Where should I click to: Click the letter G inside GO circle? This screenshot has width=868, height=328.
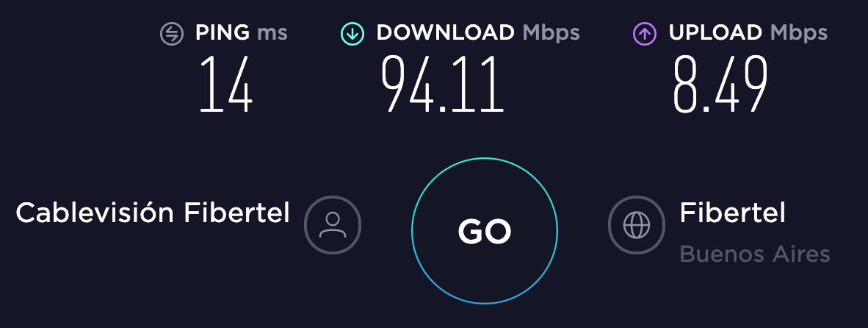[x=471, y=231]
